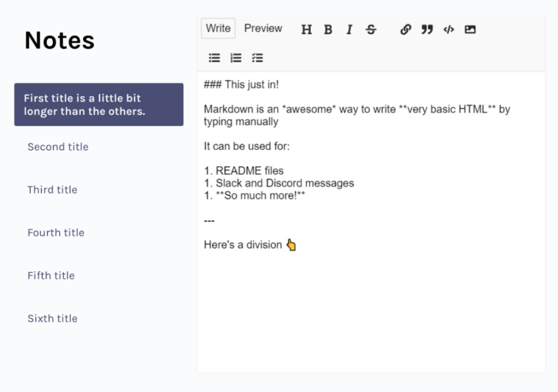Screen dimensions: 558x392
Task: Insert an image via picture icon
Action: (x=470, y=29)
